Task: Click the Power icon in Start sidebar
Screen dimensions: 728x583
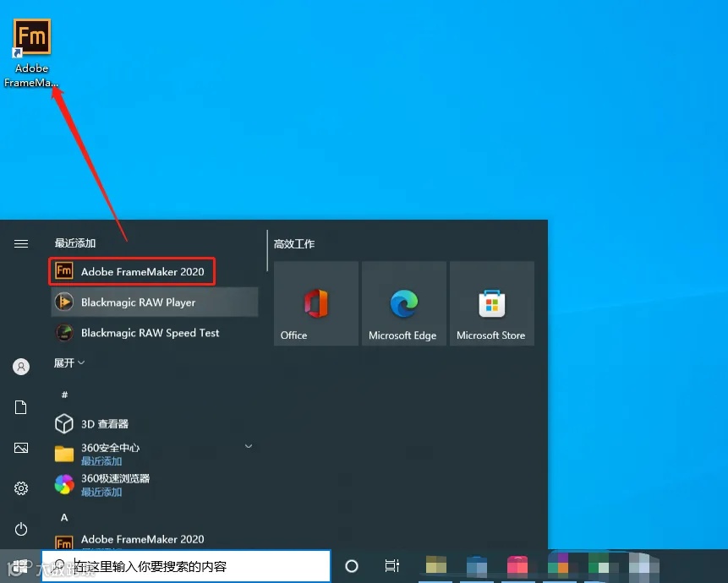Action: 21,529
